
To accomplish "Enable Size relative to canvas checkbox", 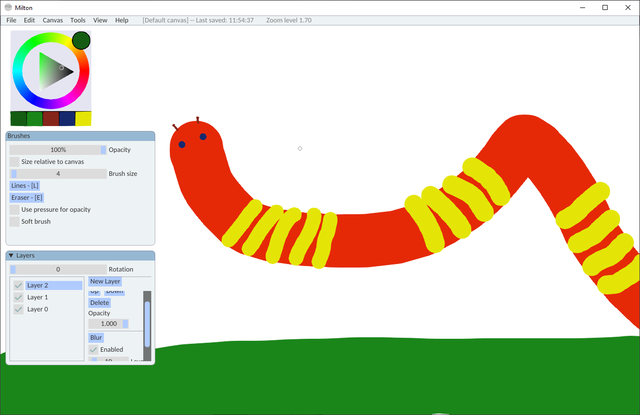I will click(14, 161).
